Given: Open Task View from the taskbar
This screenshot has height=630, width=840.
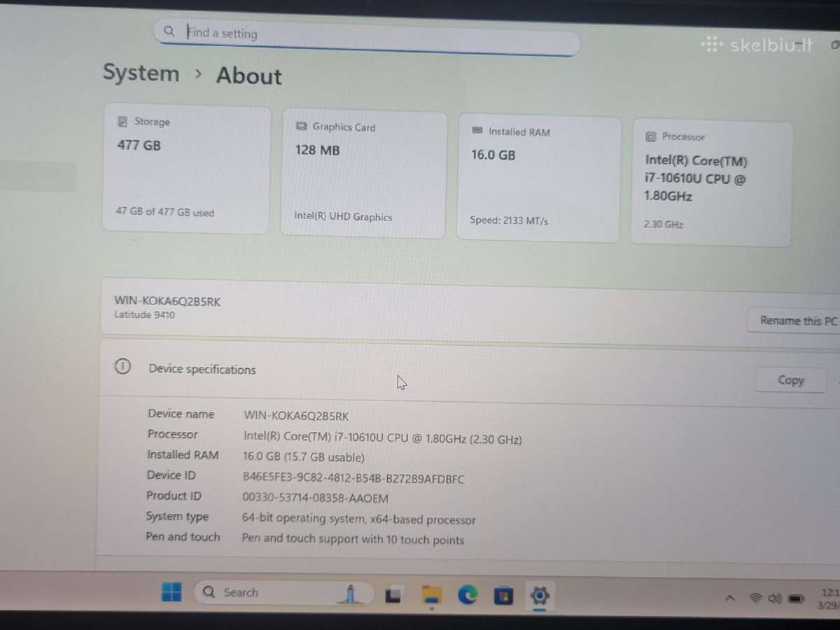Looking at the screenshot, I should coord(394,595).
